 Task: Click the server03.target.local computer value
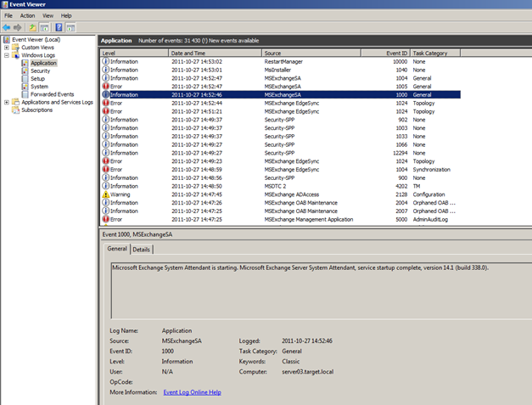coord(308,372)
